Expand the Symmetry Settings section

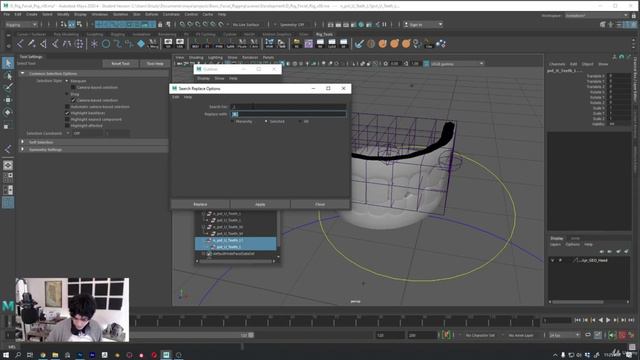pyautogui.click(x=22, y=149)
